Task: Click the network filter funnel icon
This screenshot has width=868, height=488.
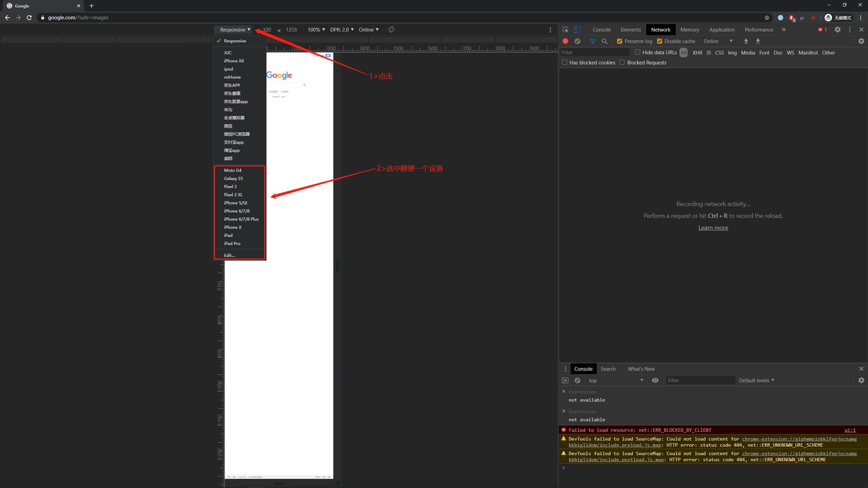Action: click(593, 41)
